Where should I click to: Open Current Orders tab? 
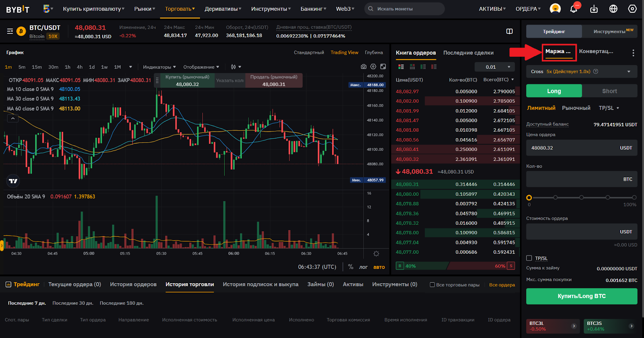[74, 284]
